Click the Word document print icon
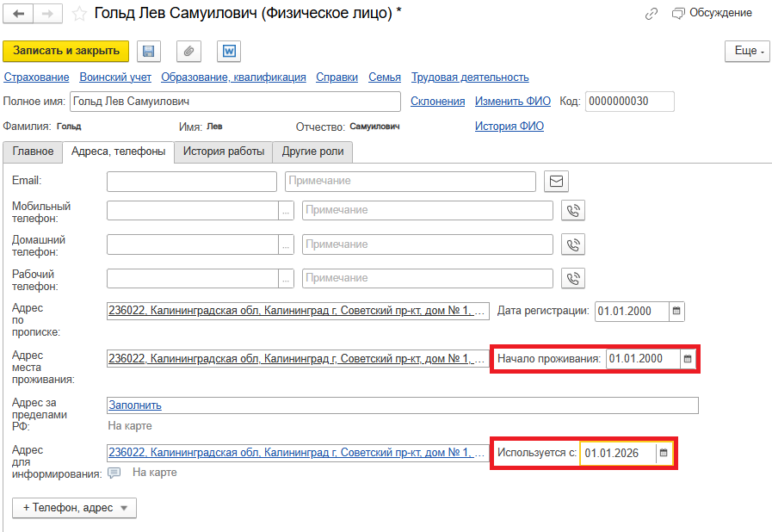The height and width of the screenshot is (532, 772). click(229, 51)
